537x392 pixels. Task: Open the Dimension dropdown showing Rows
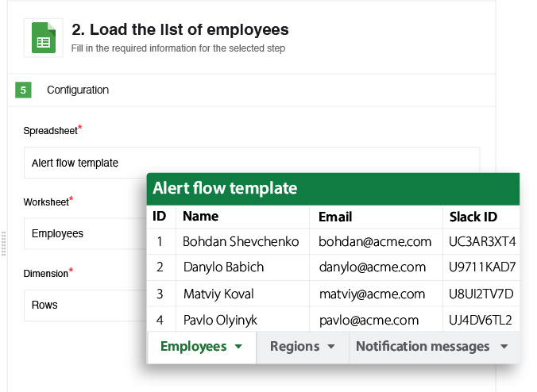[x=86, y=306]
